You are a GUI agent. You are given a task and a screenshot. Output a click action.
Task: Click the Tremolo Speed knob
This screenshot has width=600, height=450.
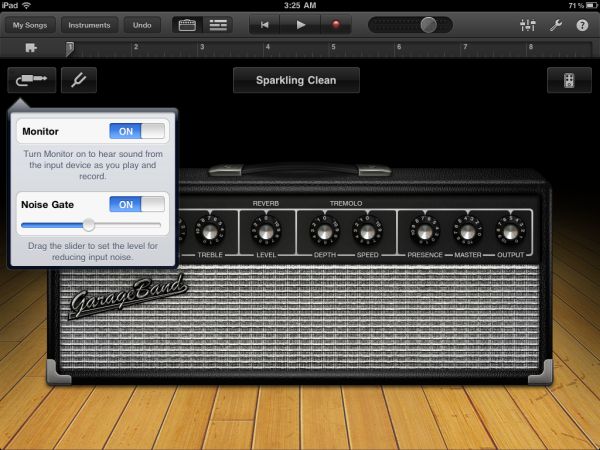367,231
